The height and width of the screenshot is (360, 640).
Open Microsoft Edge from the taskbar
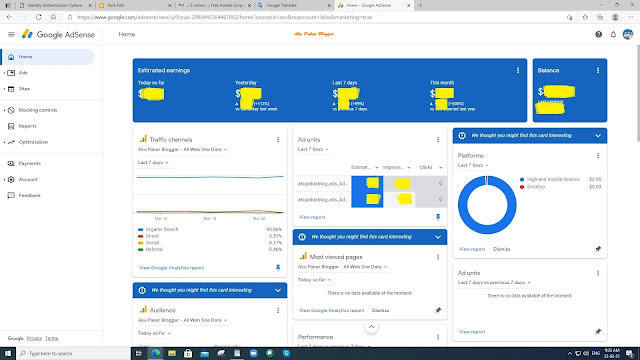(x=156, y=353)
